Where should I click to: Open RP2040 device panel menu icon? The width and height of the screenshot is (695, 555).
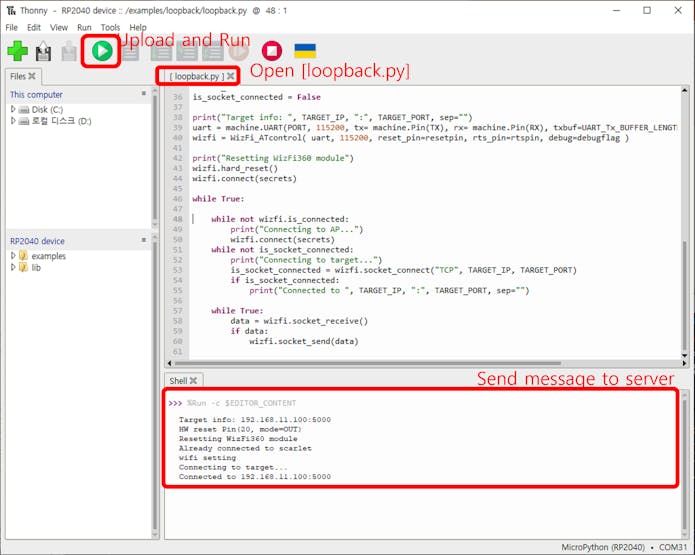(144, 240)
